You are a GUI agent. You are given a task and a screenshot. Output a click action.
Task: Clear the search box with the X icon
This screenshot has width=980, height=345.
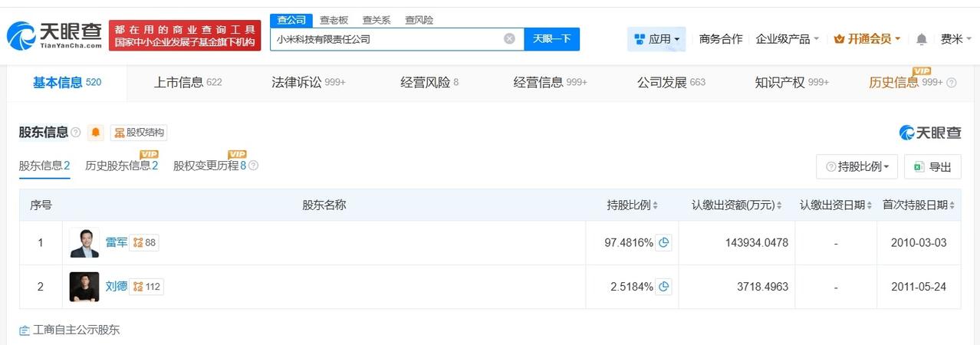tap(509, 39)
